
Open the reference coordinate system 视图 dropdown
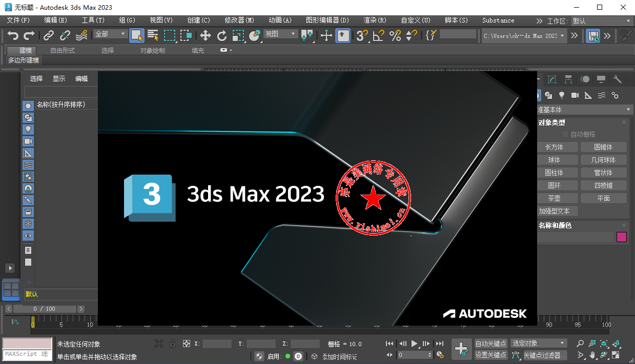point(280,34)
